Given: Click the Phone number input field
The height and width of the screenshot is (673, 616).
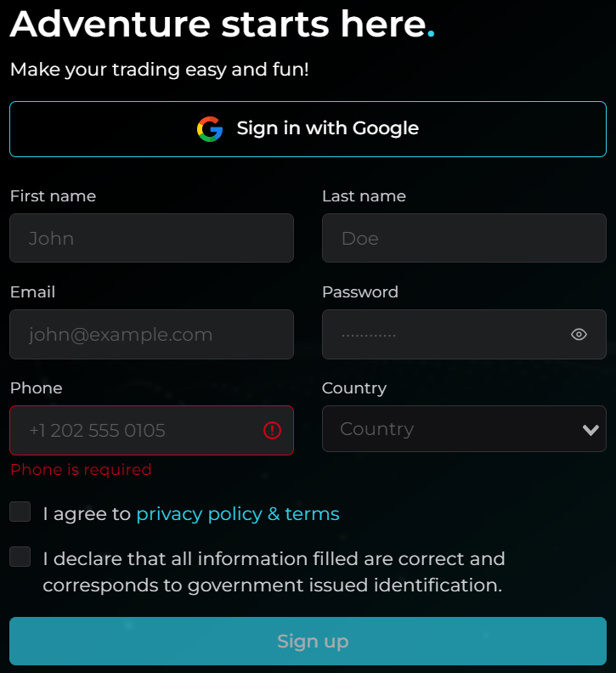Looking at the screenshot, I should coord(136,430).
